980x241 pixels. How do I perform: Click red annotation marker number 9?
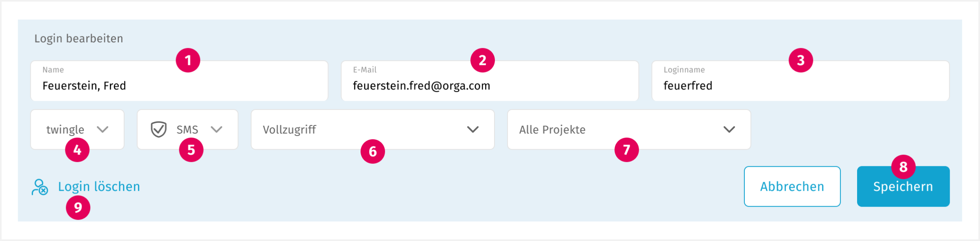click(78, 208)
